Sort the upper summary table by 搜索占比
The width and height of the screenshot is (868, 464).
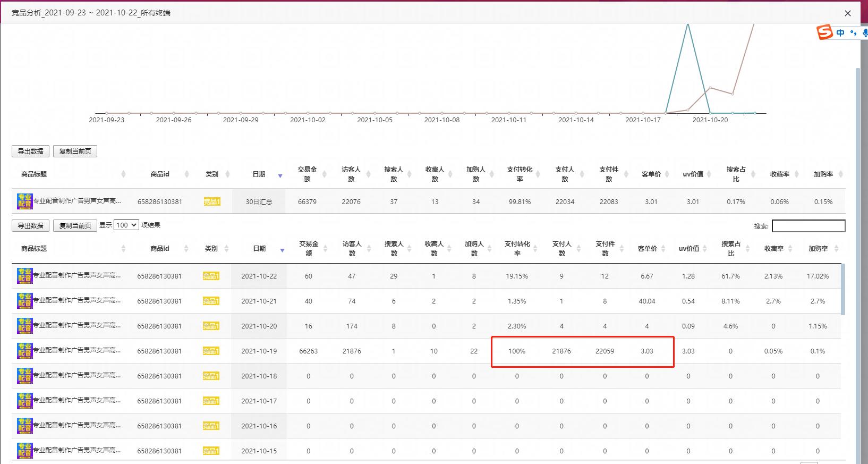coord(736,174)
